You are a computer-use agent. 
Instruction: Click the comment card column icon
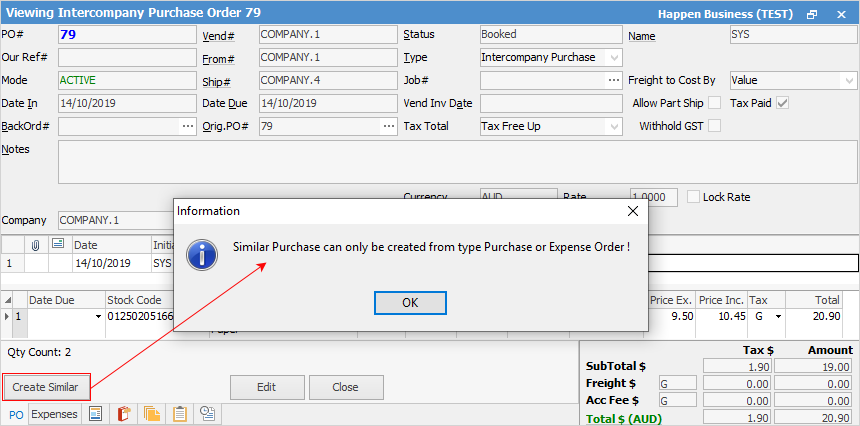(x=58, y=244)
